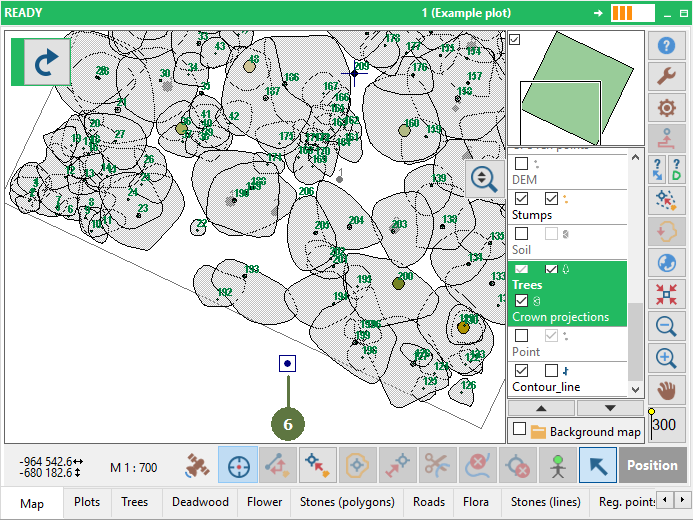693x520 pixels.
Task: Select the scissors cut tool
Action: (438, 465)
